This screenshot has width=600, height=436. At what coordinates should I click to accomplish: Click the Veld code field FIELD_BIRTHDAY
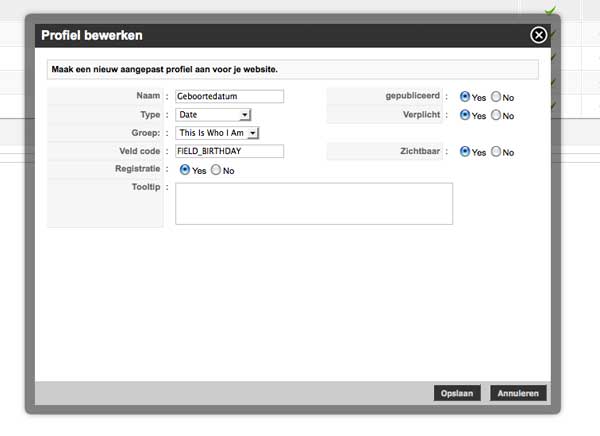click(230, 151)
